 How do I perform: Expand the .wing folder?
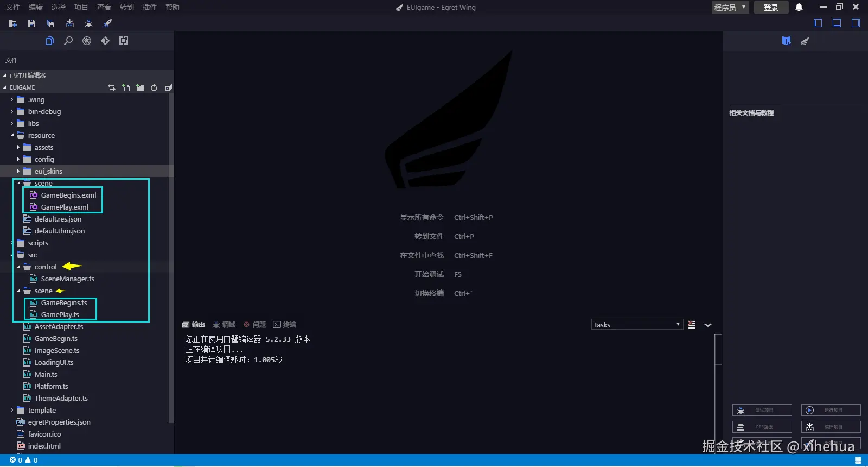coord(12,99)
